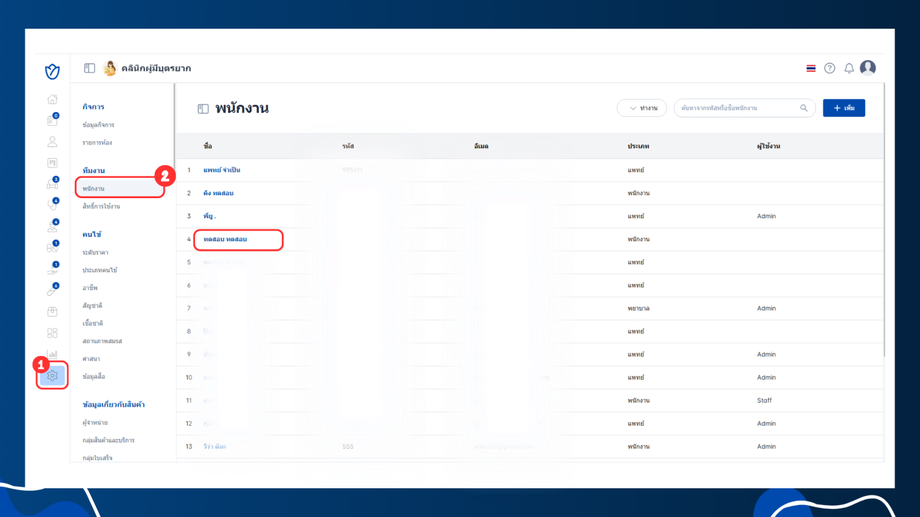Open the bar chart reports icon
Viewport: 920px width, 517px height.
52,353
